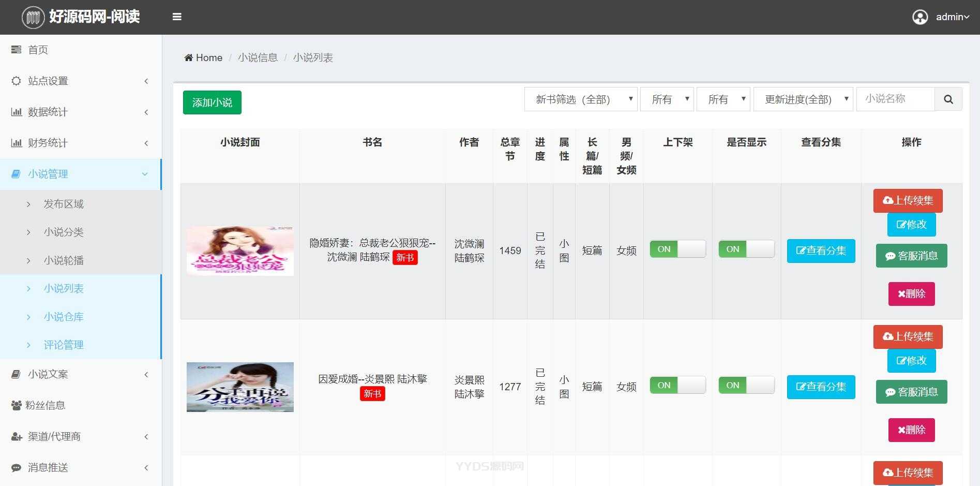Click the Home icon in breadcrumb

[x=189, y=57]
